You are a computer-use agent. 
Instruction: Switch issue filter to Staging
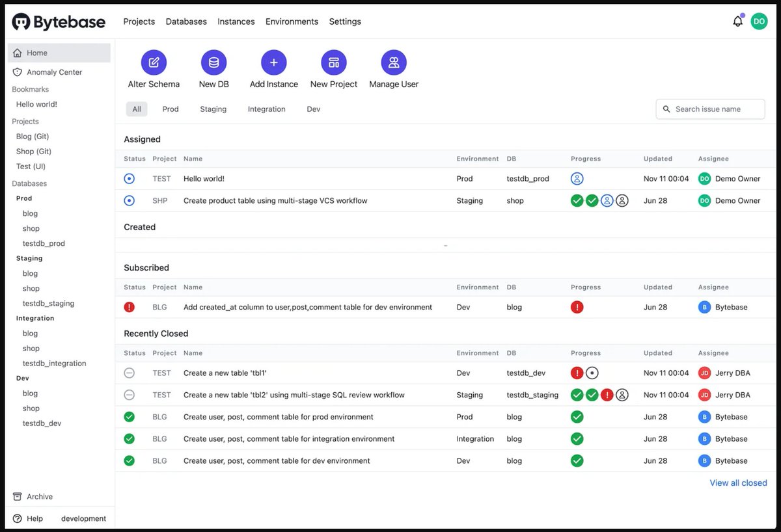(213, 109)
